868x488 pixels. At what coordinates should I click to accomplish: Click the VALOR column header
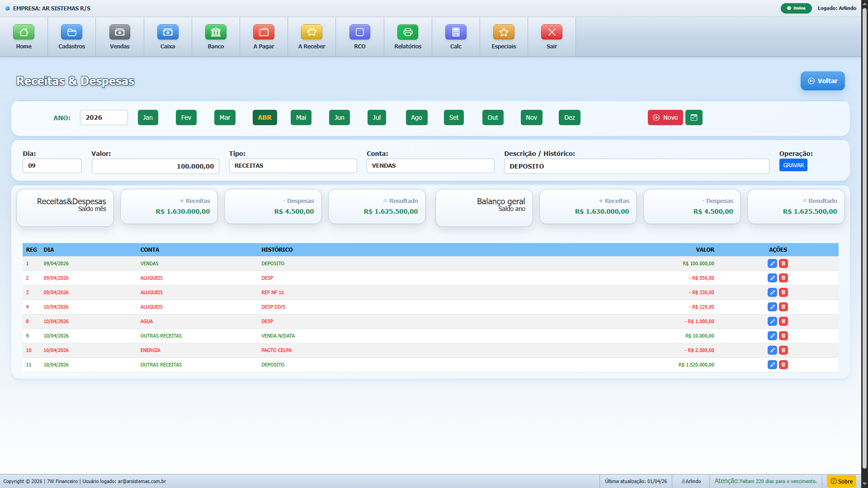coord(705,250)
